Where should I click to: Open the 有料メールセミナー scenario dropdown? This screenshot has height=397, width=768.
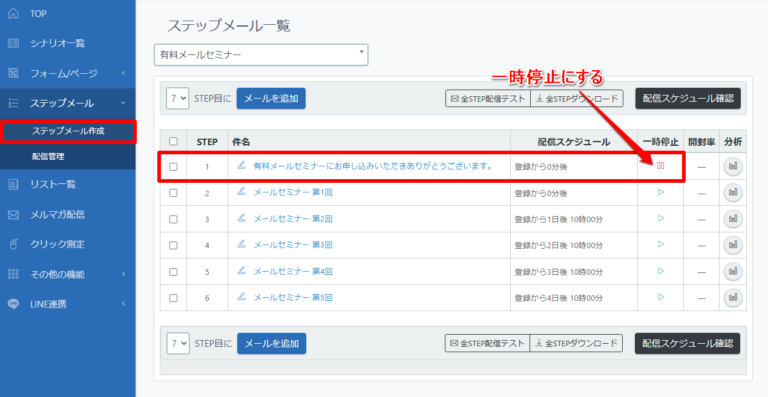(261, 55)
